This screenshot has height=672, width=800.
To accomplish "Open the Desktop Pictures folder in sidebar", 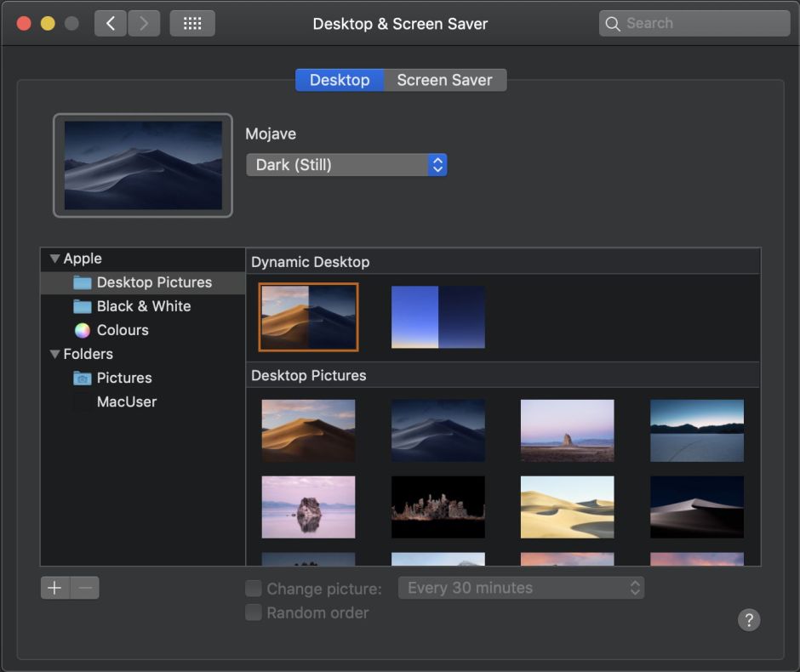I will pos(154,282).
